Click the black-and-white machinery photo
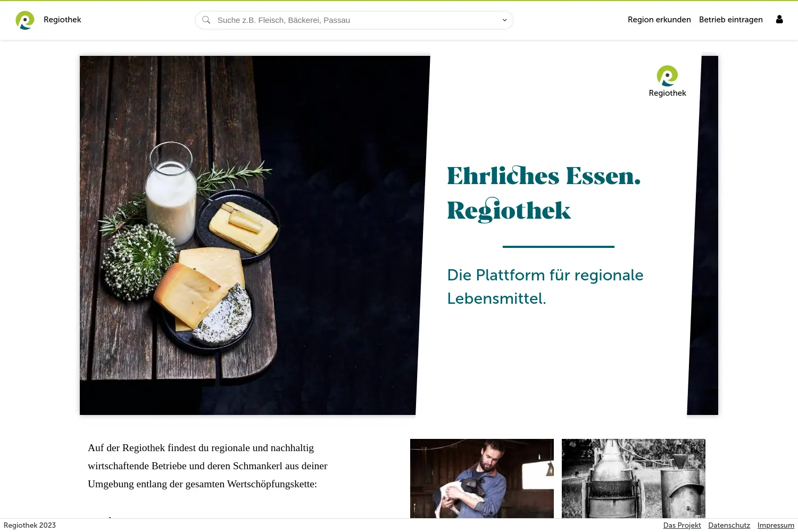Image resolution: width=798 pixels, height=532 pixels. coord(634,478)
